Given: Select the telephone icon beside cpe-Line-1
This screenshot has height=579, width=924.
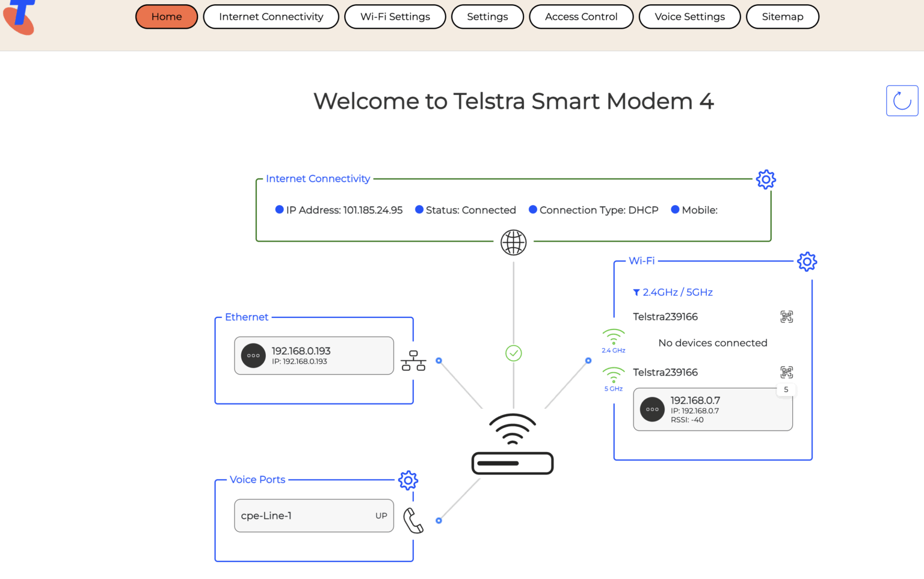Looking at the screenshot, I should pyautogui.click(x=413, y=521).
